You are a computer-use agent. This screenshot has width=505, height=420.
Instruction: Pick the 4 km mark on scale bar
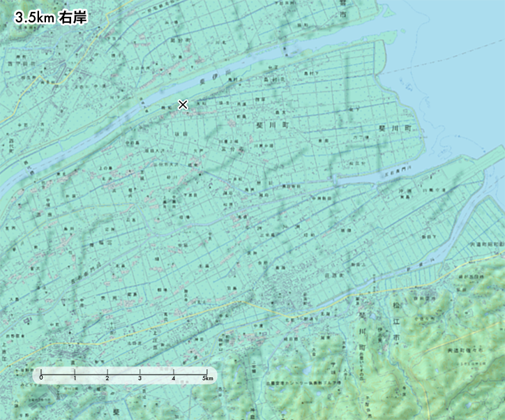(174, 373)
